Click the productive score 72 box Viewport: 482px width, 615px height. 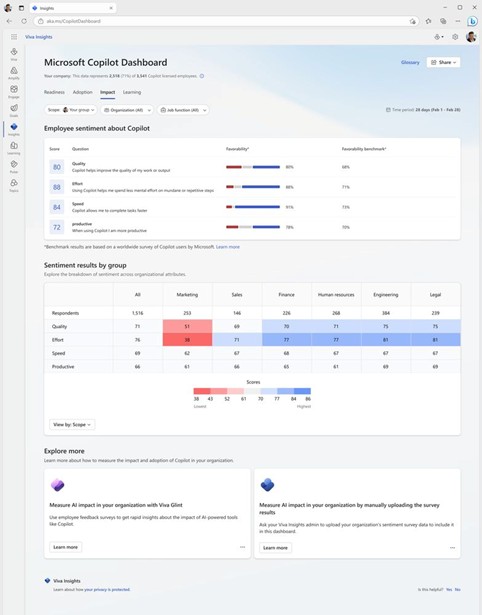(x=57, y=227)
